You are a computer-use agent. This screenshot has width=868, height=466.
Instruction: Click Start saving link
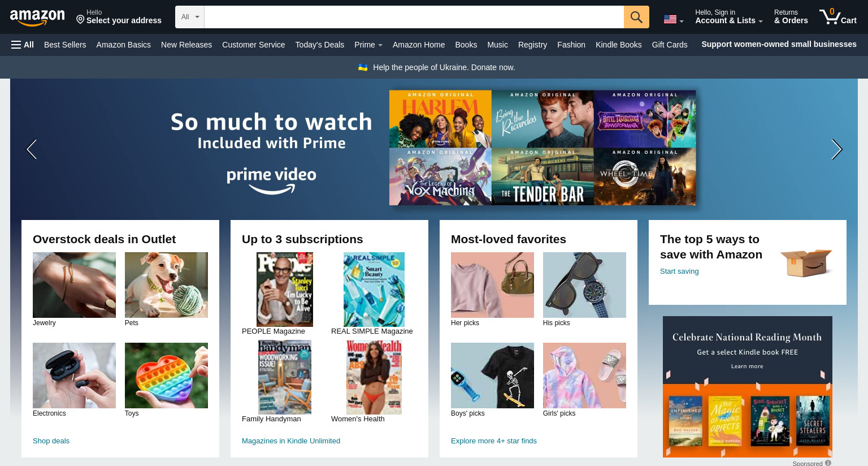(x=679, y=271)
